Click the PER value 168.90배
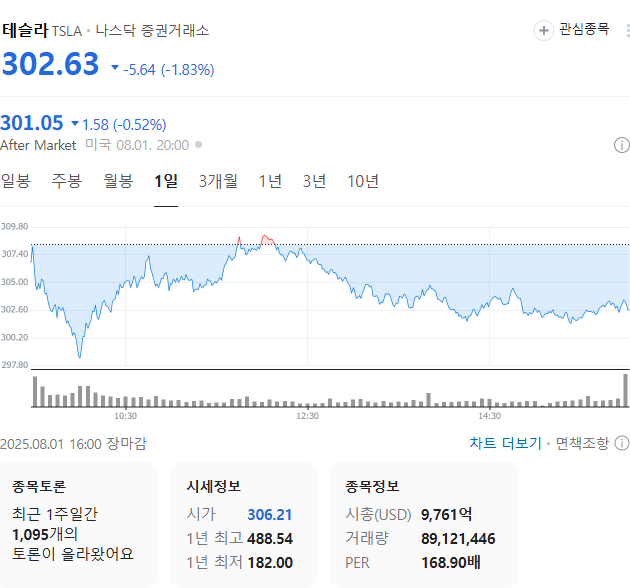 click(451, 563)
